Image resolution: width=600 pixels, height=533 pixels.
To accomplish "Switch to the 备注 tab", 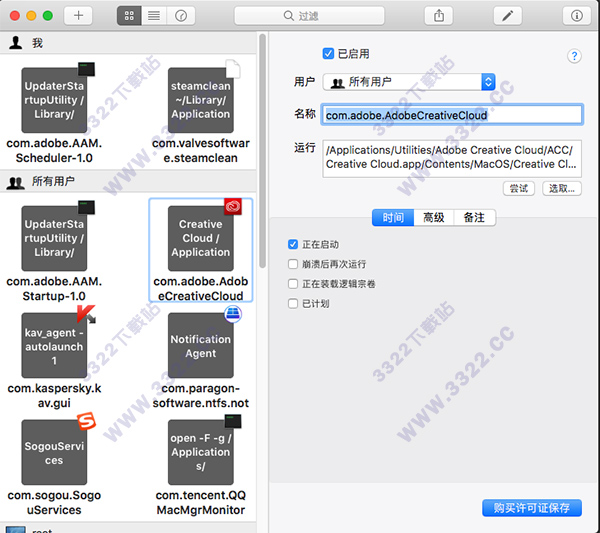I will coord(474,218).
